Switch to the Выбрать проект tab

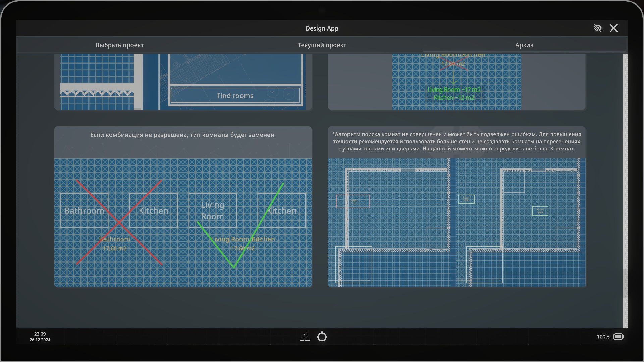pyautogui.click(x=119, y=45)
